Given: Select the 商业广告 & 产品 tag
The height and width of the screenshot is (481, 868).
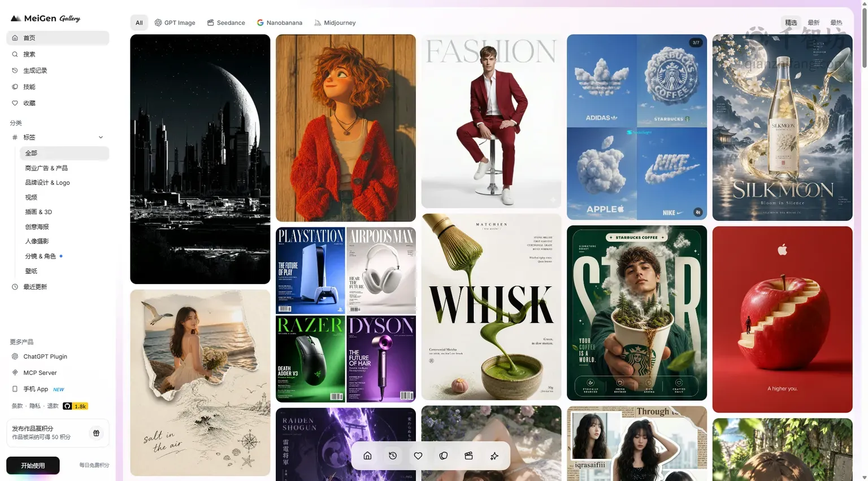Looking at the screenshot, I should point(64,168).
